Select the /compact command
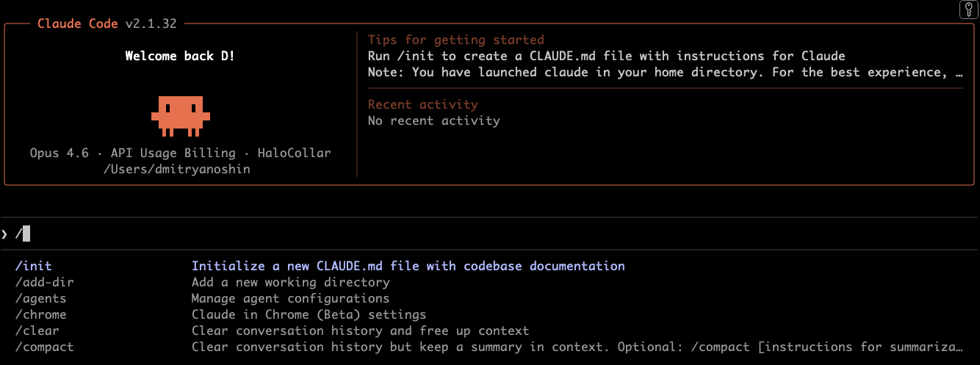This screenshot has width=980, height=365. tap(44, 347)
